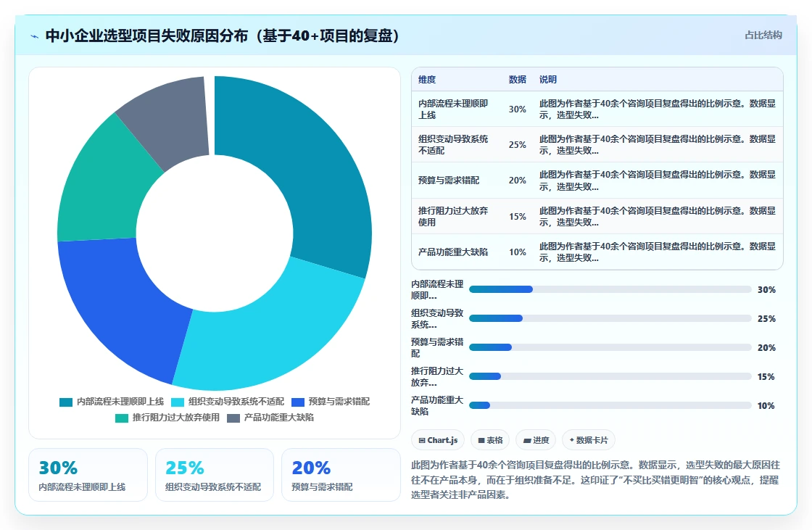
Task: Toggle the 内部流程未理顺即上线 legend swatch
Action: pos(66,402)
